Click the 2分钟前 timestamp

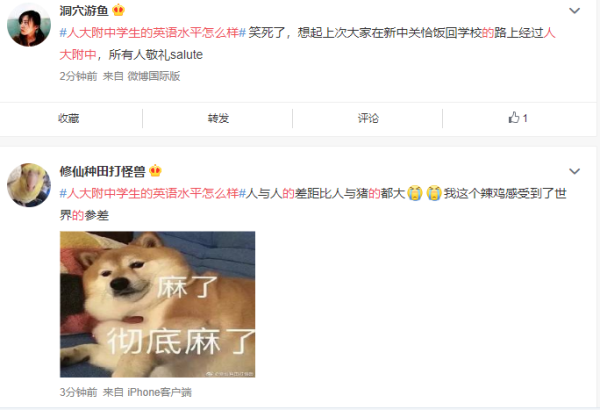click(x=78, y=76)
